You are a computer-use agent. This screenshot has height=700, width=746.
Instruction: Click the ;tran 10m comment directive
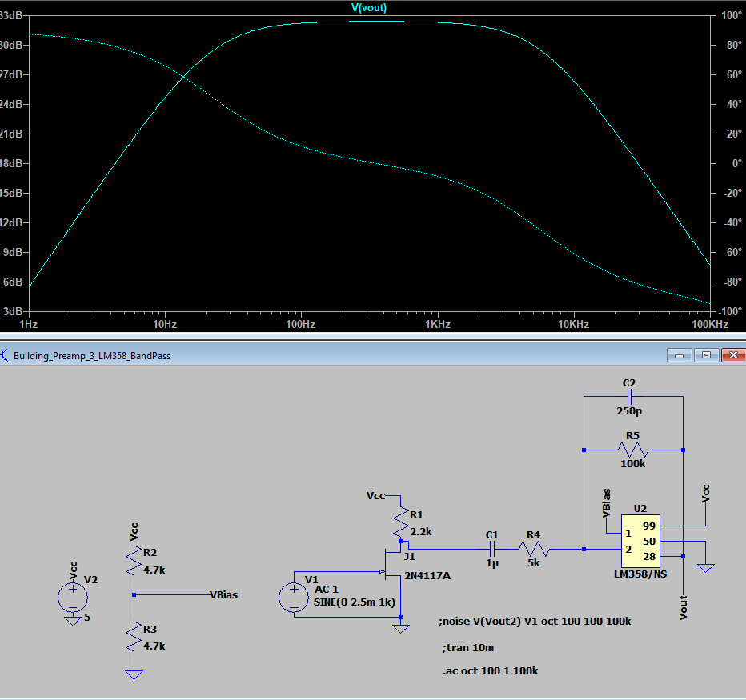(x=468, y=648)
